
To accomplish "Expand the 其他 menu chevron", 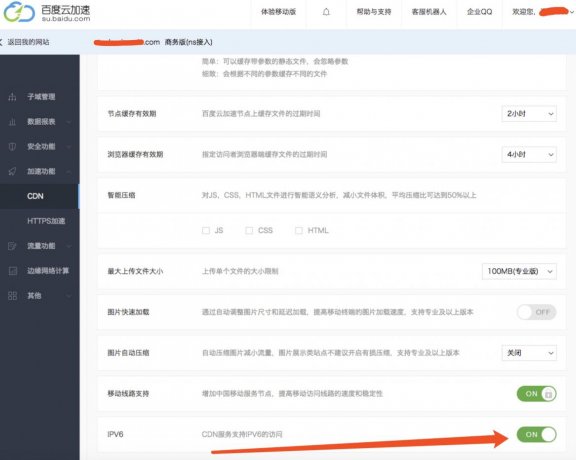I will [69, 296].
